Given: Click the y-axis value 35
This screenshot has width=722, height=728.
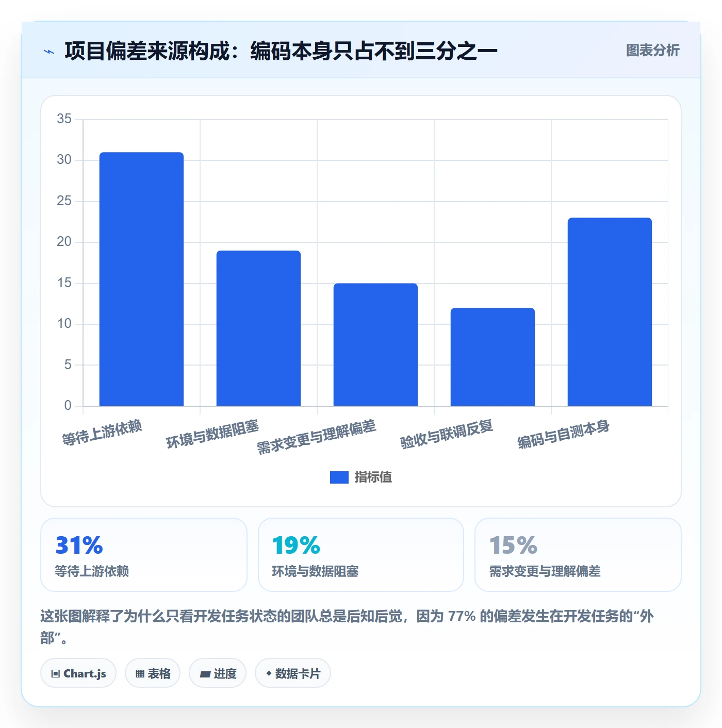Looking at the screenshot, I should (64, 119).
